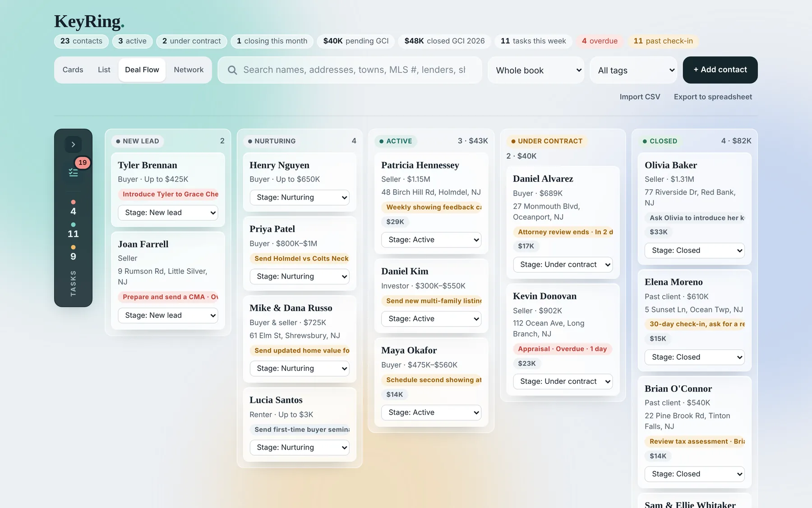Click the Add contact button
The width and height of the screenshot is (812, 508).
click(x=720, y=70)
